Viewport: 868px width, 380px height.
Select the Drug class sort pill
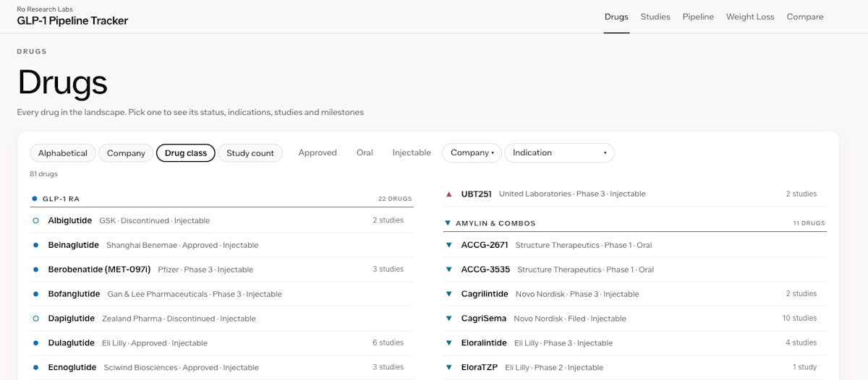(186, 153)
